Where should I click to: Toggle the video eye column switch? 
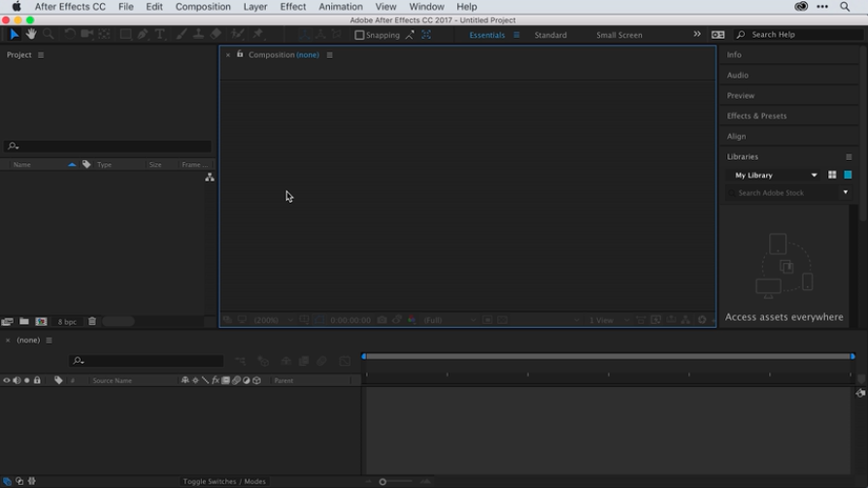click(x=7, y=380)
